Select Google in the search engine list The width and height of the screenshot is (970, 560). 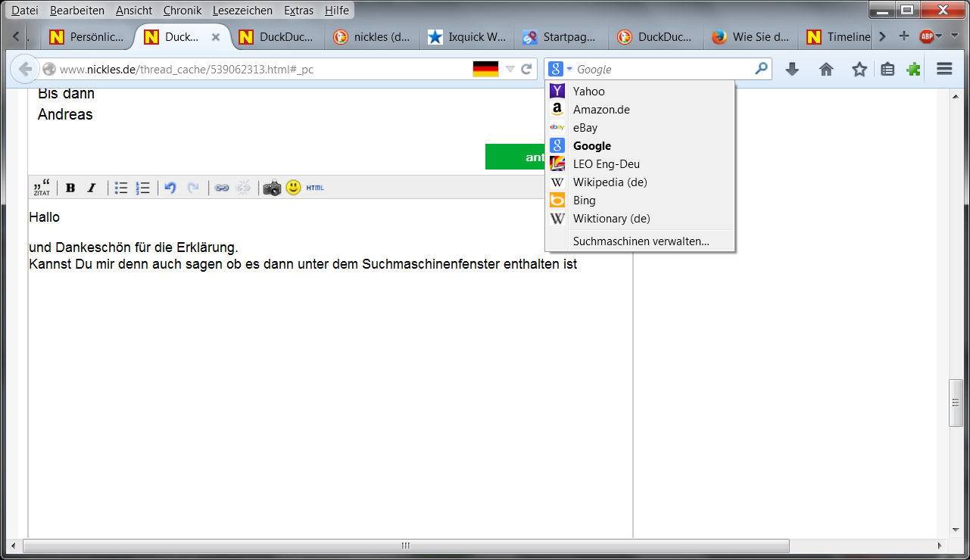pos(640,145)
